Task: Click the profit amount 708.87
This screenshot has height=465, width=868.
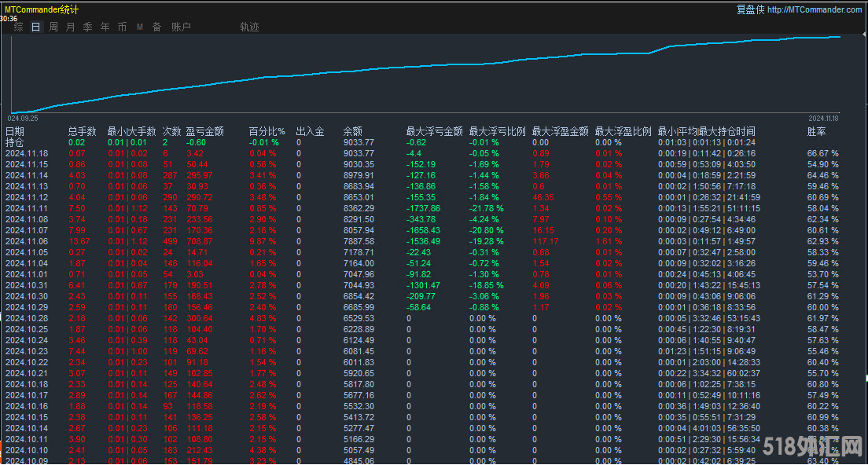Action: point(199,241)
